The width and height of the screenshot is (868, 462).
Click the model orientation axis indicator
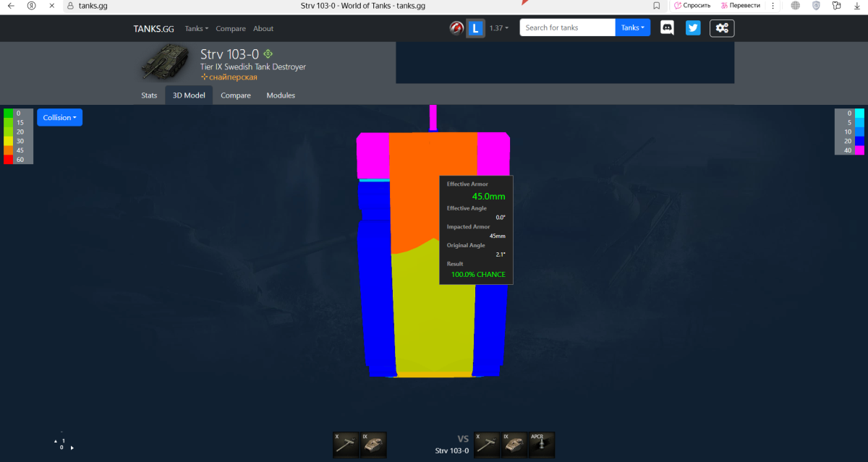[63, 443]
